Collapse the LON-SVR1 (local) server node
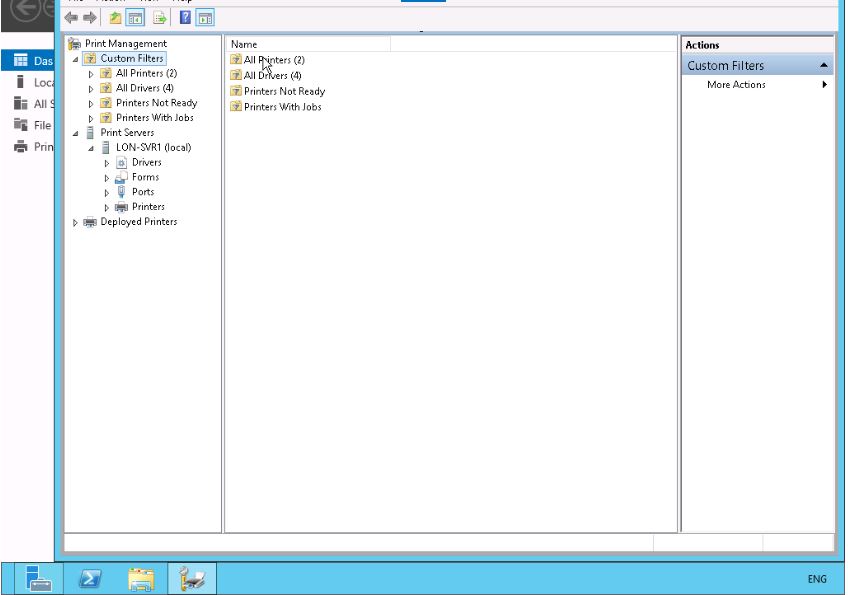The height and width of the screenshot is (595, 848). click(91, 148)
